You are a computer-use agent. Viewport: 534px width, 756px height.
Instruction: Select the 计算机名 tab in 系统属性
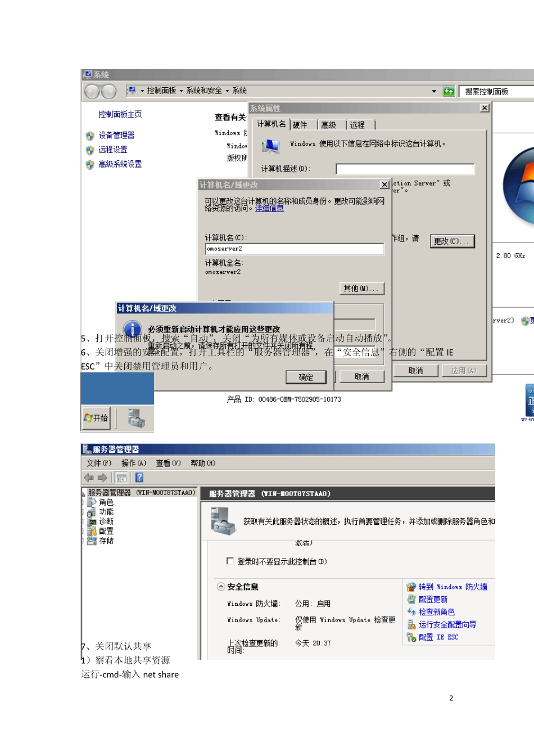271,124
